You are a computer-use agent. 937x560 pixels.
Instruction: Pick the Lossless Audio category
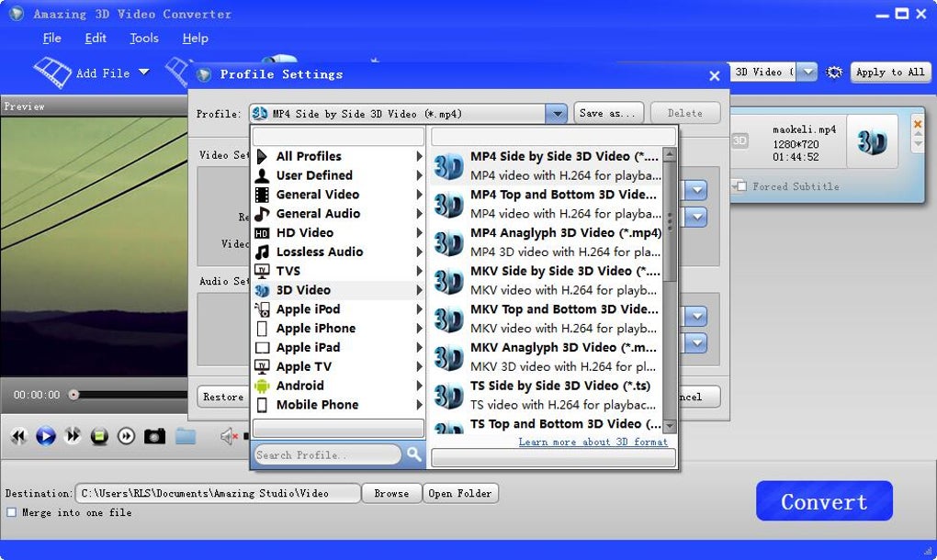[x=338, y=252]
